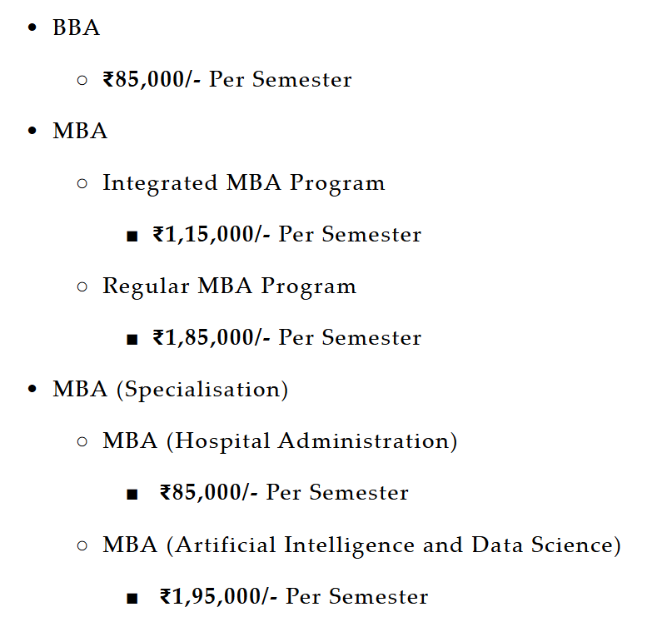Click the ₹1,15,000/- Per Semester fee
The image size is (672, 627).
[286, 235]
